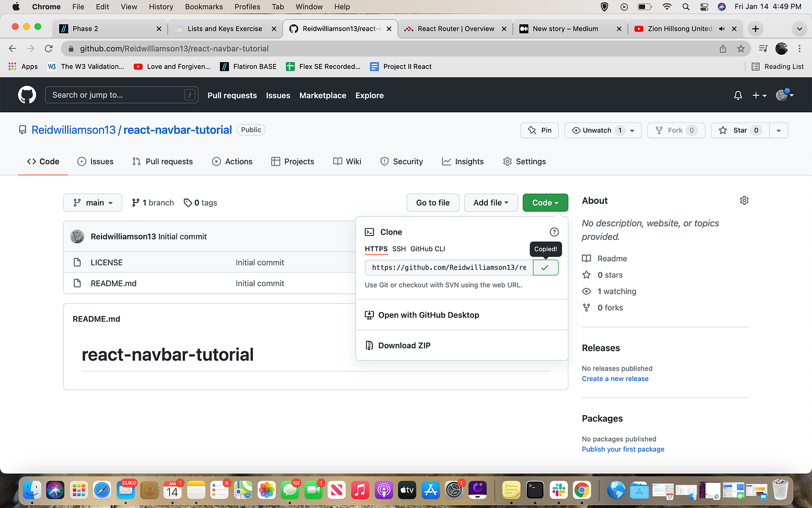Image resolution: width=812 pixels, height=508 pixels.
Task: Open Finder from the Dock
Action: click(32, 491)
